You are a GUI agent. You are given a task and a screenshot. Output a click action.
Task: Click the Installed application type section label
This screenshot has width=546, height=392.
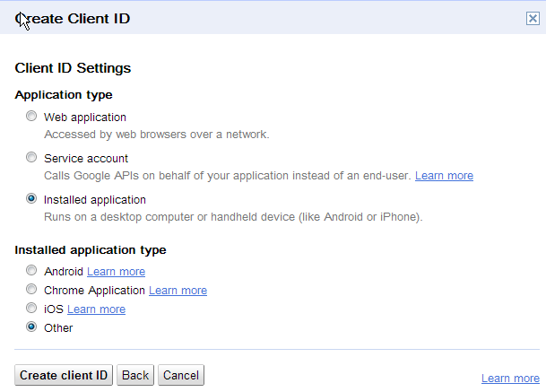pos(91,250)
